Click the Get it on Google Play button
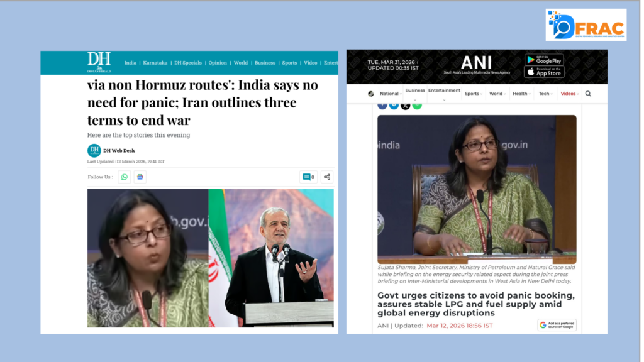This screenshot has height=362, width=644. coord(544,60)
